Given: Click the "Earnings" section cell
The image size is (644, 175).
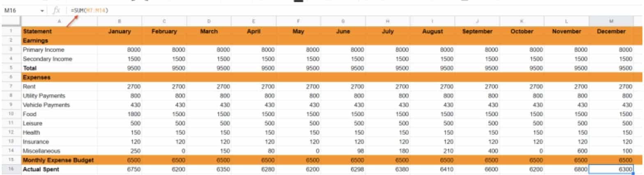Looking at the screenshot, I should (x=59, y=41).
